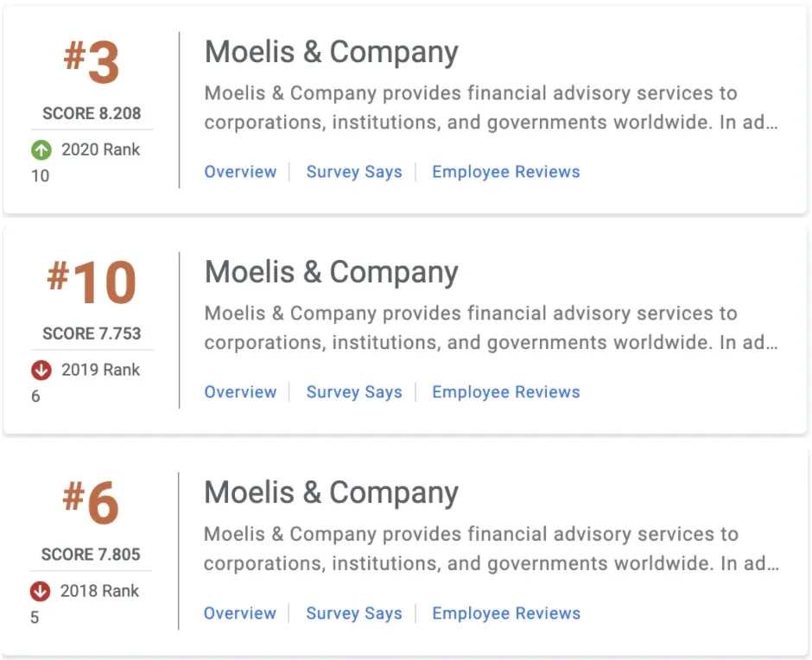The image size is (812, 660).
Task: Click the green up arrow beside 2020 Rank
Action: tap(41, 150)
